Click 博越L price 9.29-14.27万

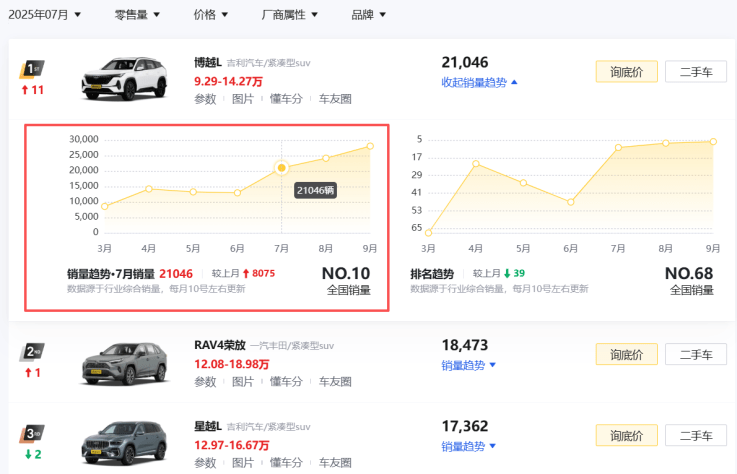tap(228, 81)
